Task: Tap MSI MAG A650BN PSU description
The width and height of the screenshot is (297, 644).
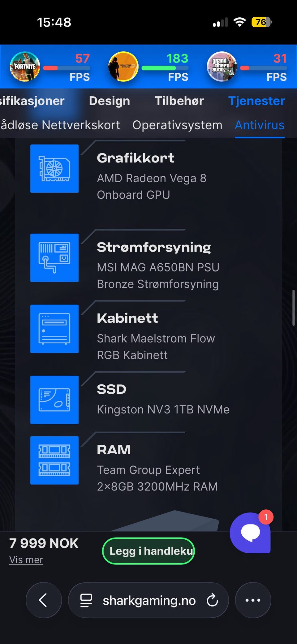Action: pyautogui.click(x=158, y=276)
